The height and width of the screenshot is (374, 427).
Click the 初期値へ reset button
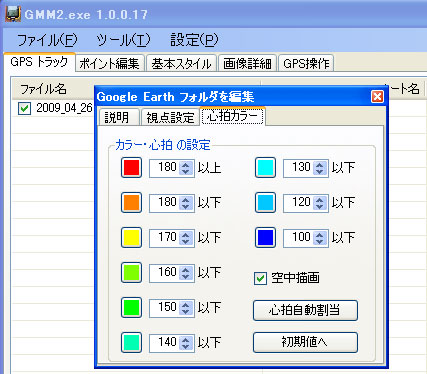[x=305, y=342]
